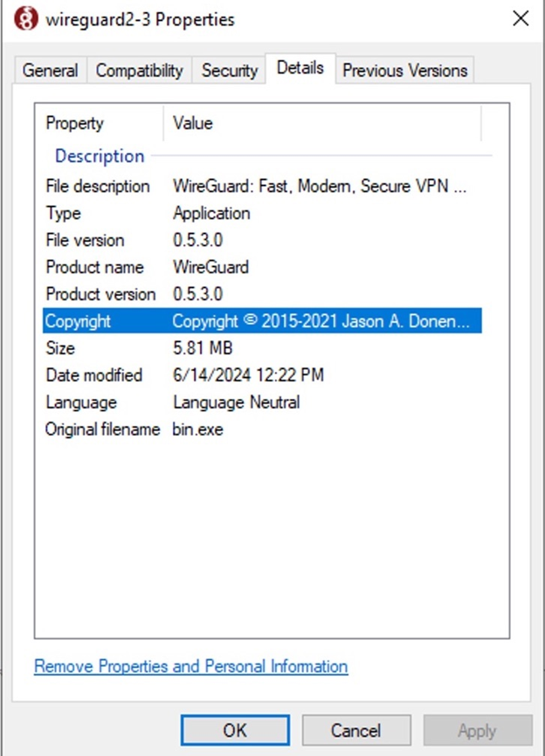Viewport: 545px width, 756px height.
Task: Go to the Security tab
Action: (x=230, y=71)
